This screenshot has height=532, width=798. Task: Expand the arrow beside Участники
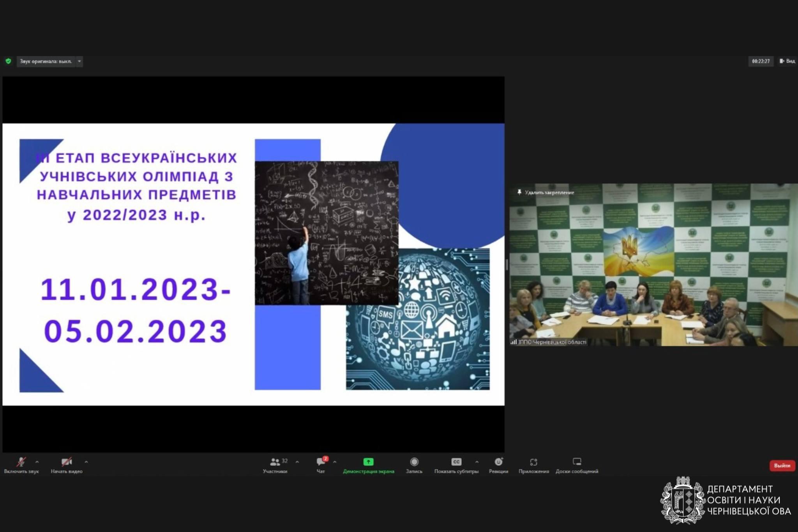pyautogui.click(x=297, y=462)
